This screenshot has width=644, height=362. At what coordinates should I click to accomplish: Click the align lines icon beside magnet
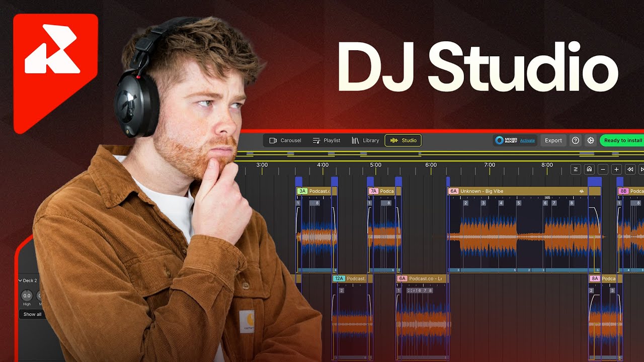tap(576, 169)
